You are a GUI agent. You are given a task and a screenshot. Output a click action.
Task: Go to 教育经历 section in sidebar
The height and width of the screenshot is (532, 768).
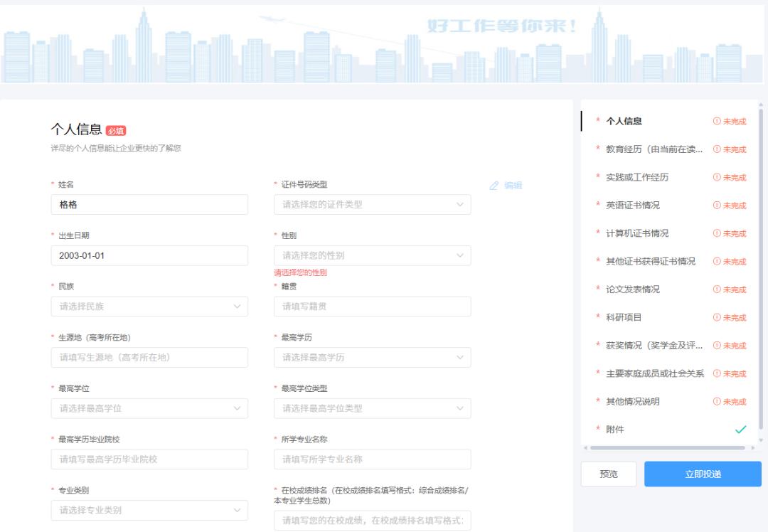pos(654,149)
